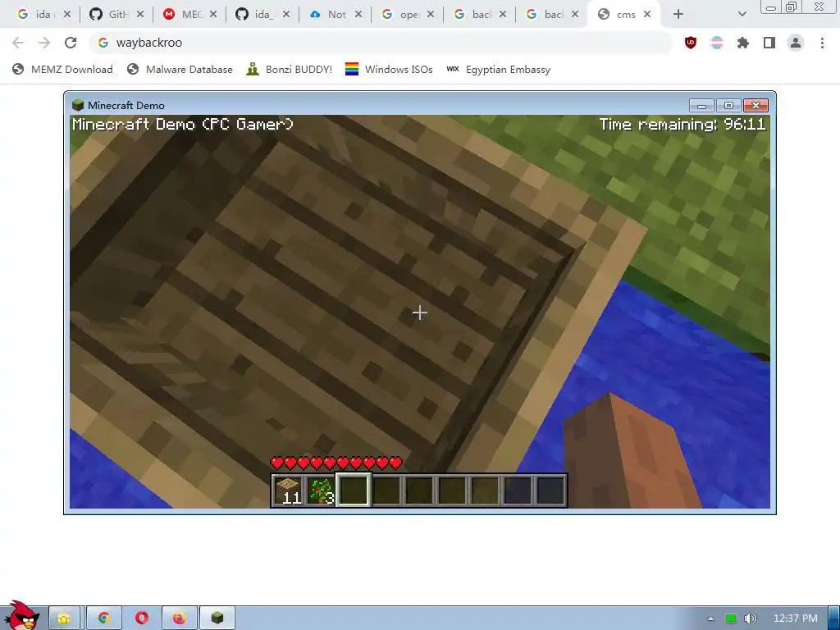Close the 'GitH' tab
Viewport: 840px width, 630px height.
click(139, 15)
